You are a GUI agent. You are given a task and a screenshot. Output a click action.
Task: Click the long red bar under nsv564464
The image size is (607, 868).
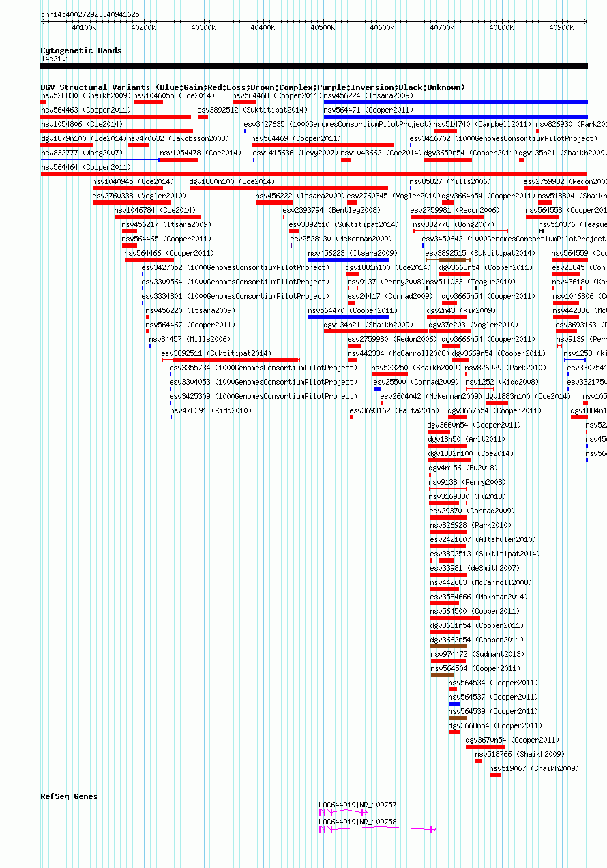click(314, 174)
